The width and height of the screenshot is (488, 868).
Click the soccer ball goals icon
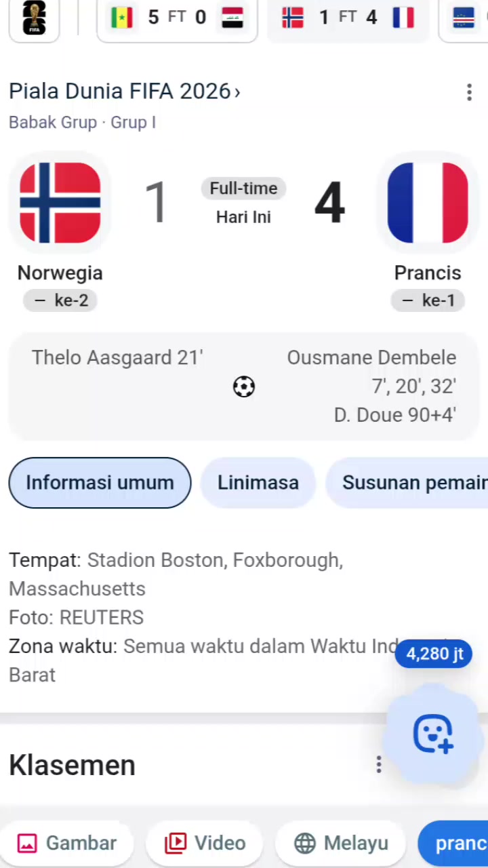point(243,387)
